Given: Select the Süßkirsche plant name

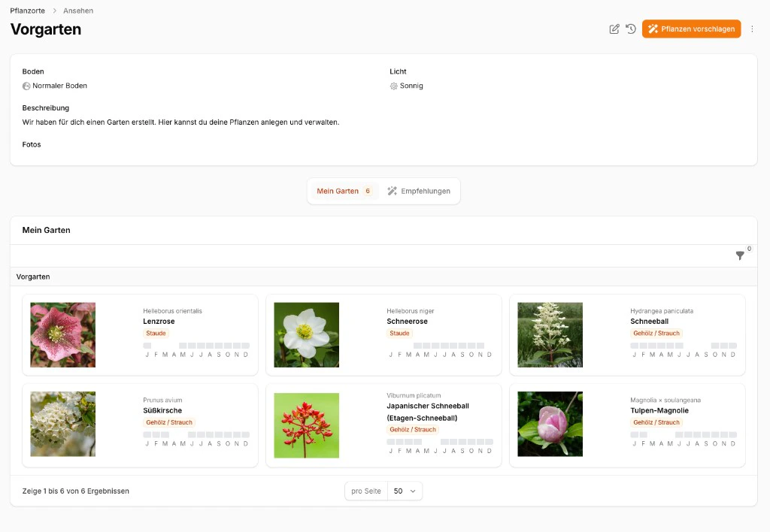Looking at the screenshot, I should 162,411.
